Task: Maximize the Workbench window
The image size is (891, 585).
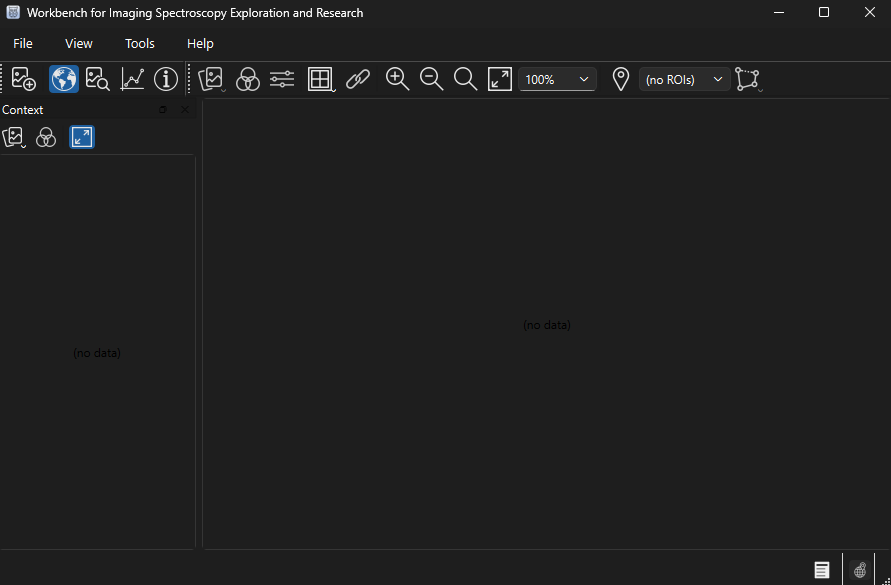Action: pyautogui.click(x=824, y=13)
